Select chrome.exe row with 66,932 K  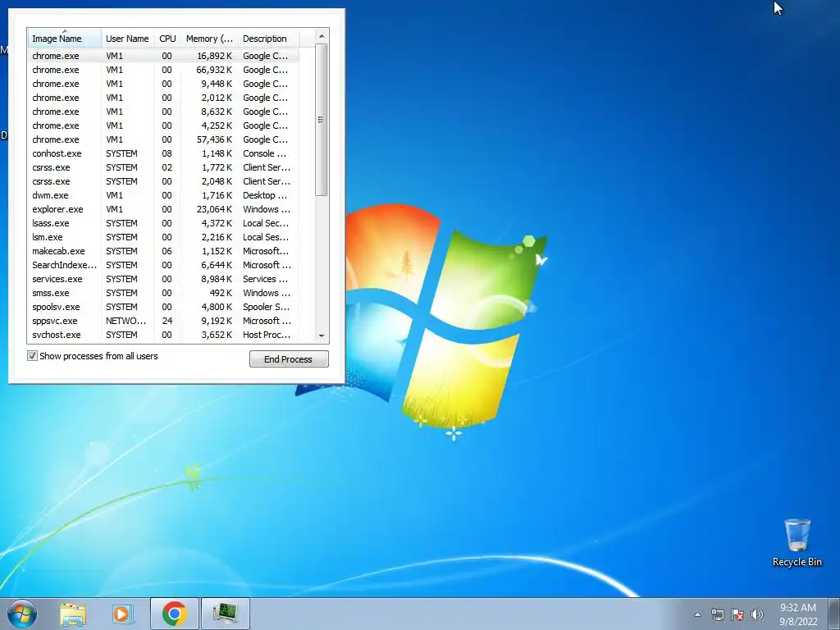(x=163, y=70)
